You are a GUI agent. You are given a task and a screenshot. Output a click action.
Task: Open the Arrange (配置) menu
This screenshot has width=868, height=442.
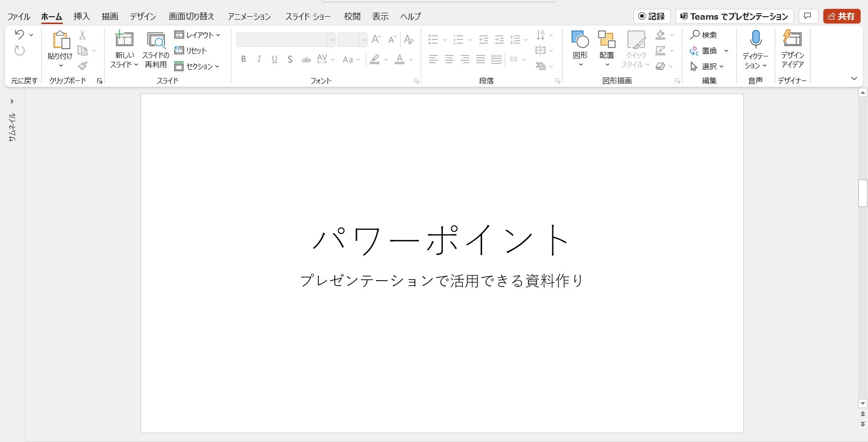[607, 49]
